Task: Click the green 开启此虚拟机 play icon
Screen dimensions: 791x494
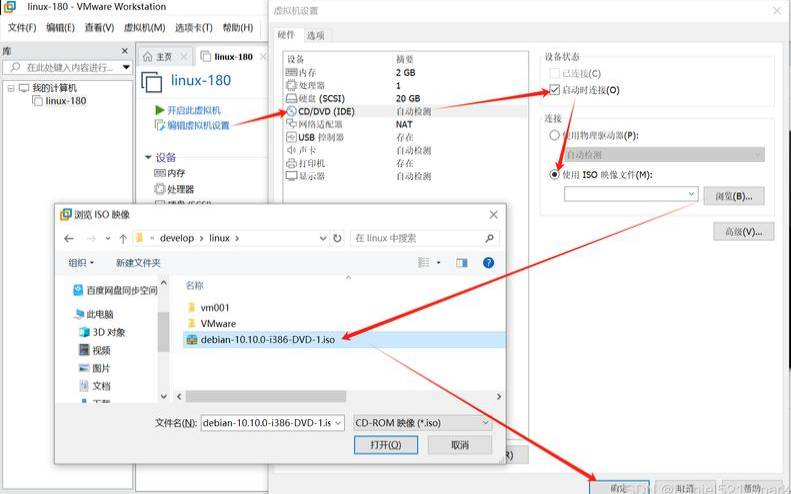Action: pyautogui.click(x=159, y=110)
